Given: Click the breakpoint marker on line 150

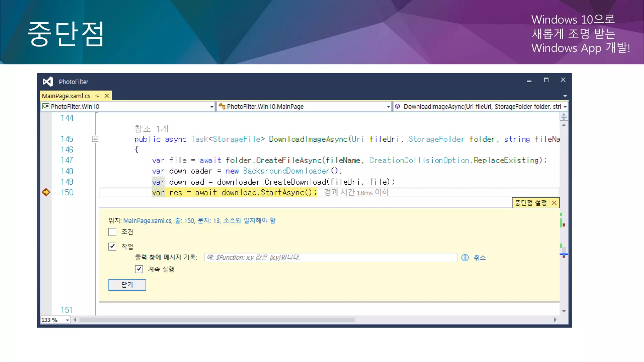Looking at the screenshot, I should 46,192.
